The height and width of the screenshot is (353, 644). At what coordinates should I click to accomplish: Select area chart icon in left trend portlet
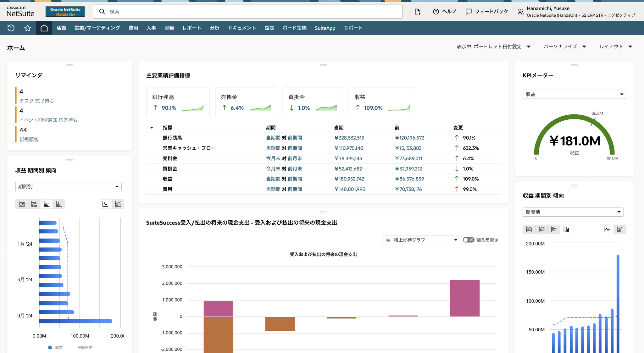pyautogui.click(x=22, y=204)
